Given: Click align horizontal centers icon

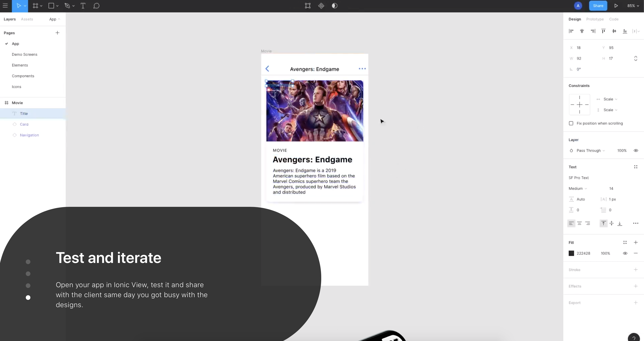Looking at the screenshot, I should (582, 31).
